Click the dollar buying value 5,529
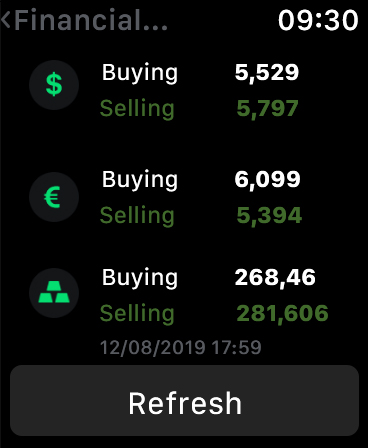Image resolution: width=368 pixels, height=448 pixels. 267,72
